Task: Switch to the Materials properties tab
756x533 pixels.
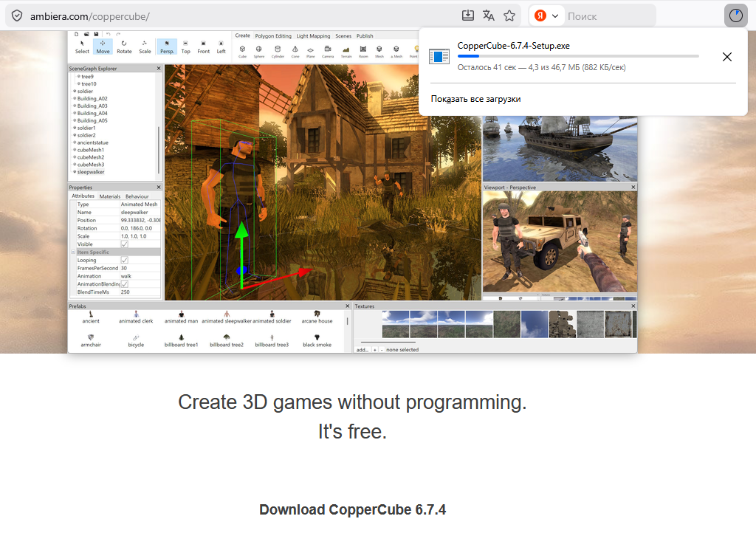Action: point(110,196)
